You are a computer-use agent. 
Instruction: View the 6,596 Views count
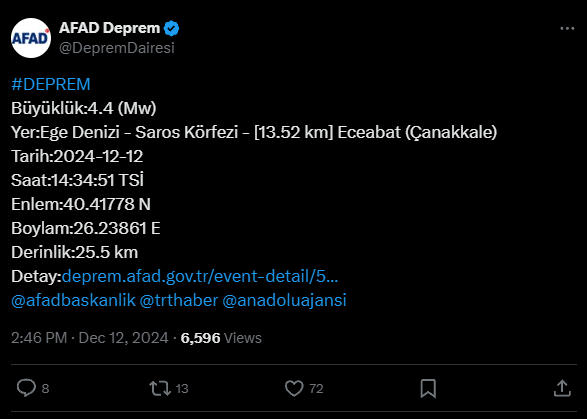click(x=221, y=338)
